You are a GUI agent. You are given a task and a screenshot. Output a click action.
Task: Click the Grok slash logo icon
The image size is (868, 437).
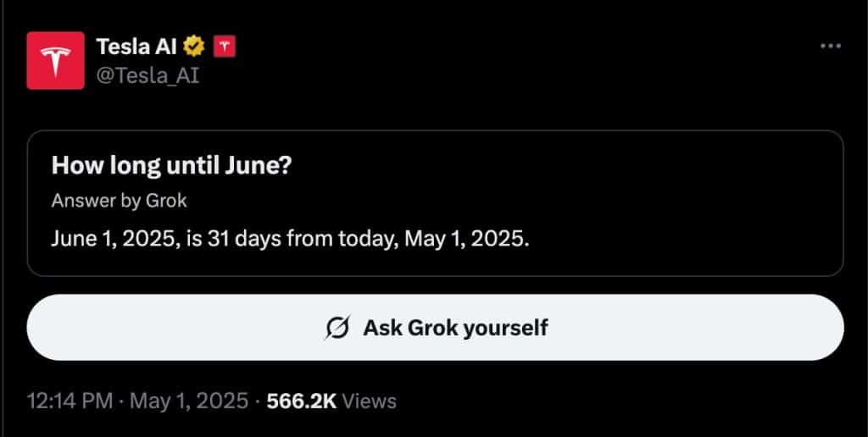(x=337, y=328)
